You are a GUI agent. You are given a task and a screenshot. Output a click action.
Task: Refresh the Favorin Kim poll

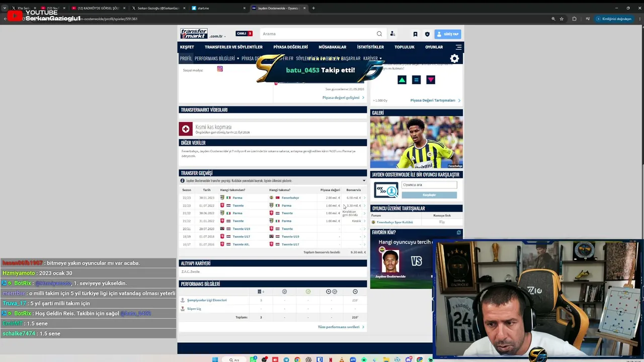tap(459, 232)
